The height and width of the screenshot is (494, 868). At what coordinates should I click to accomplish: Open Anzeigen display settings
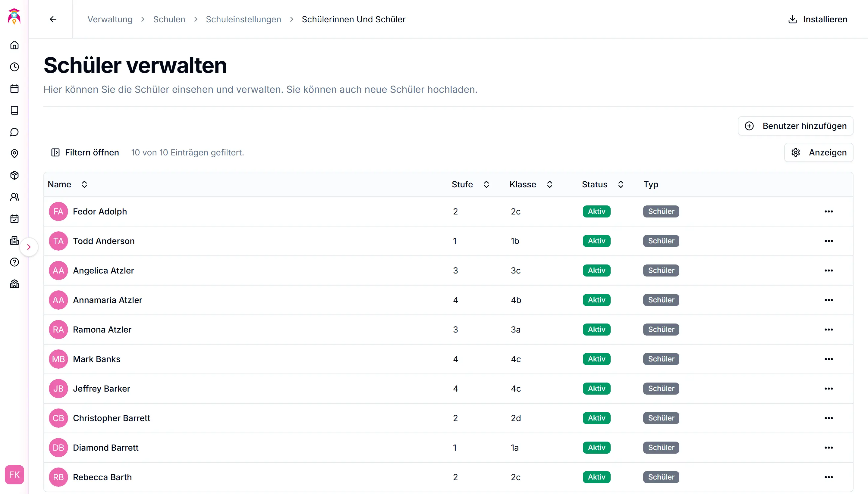click(x=819, y=152)
